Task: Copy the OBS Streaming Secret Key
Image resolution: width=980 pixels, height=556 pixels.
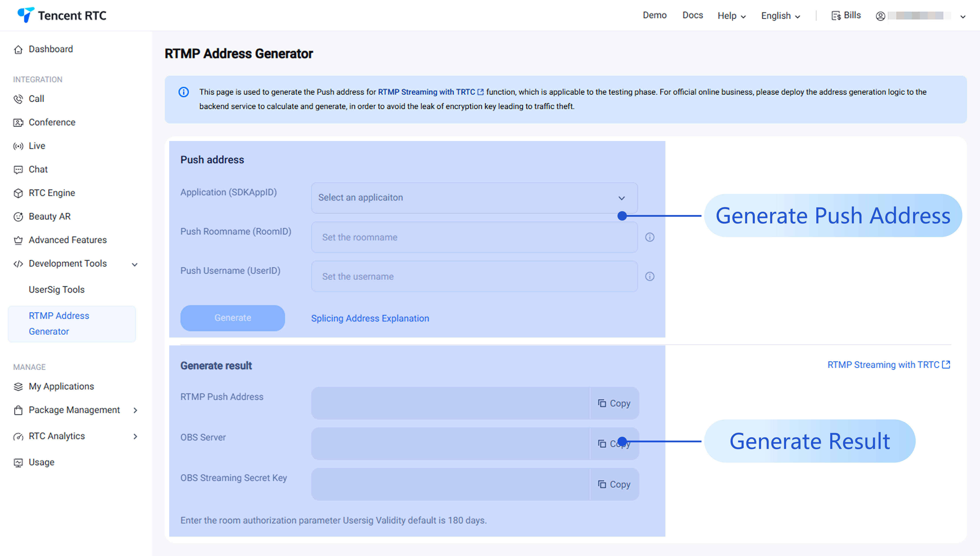Action: pos(614,484)
